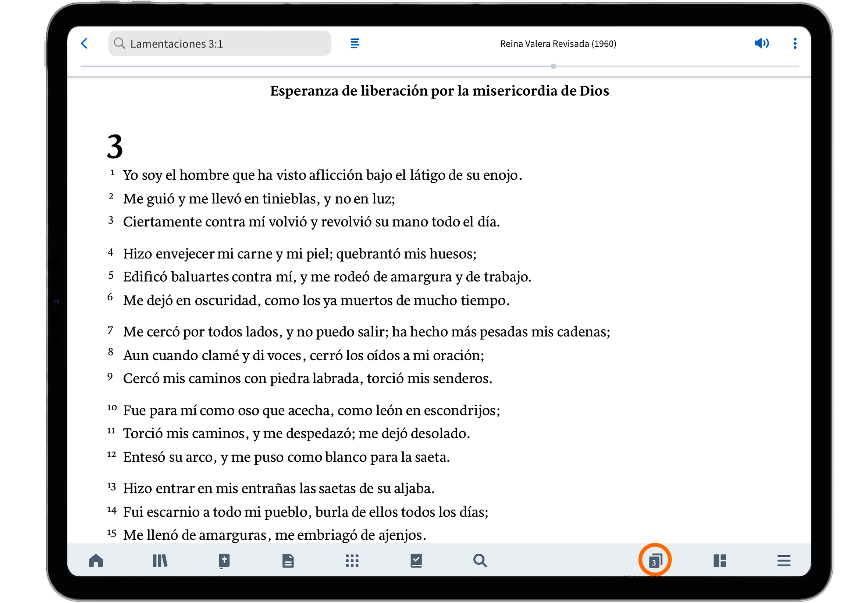Select verse 10 'Fue para mí como oso'
The image size is (868, 603).
point(312,410)
